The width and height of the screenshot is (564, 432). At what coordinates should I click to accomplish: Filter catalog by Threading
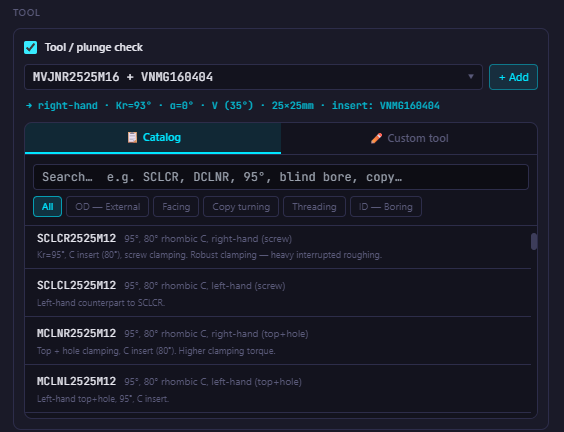click(x=314, y=206)
